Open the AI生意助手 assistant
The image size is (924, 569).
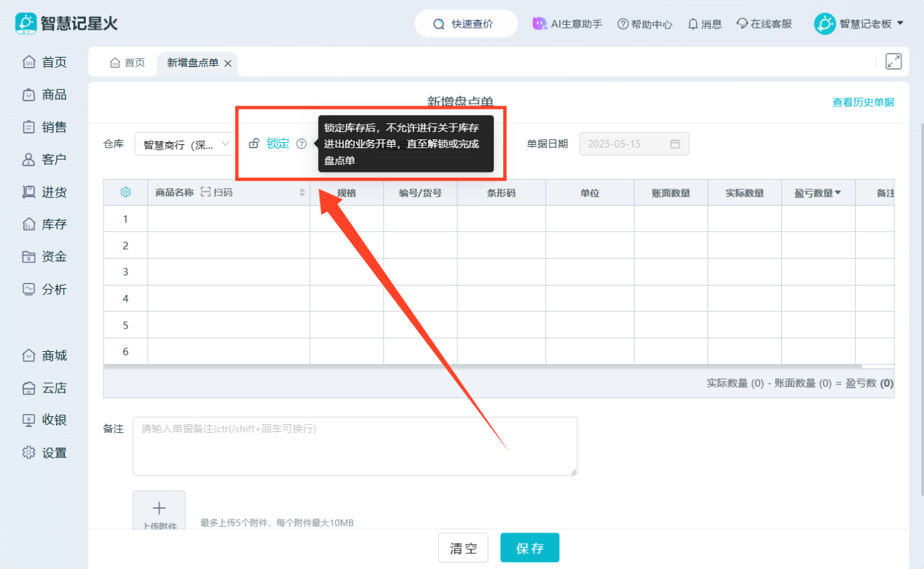[567, 24]
